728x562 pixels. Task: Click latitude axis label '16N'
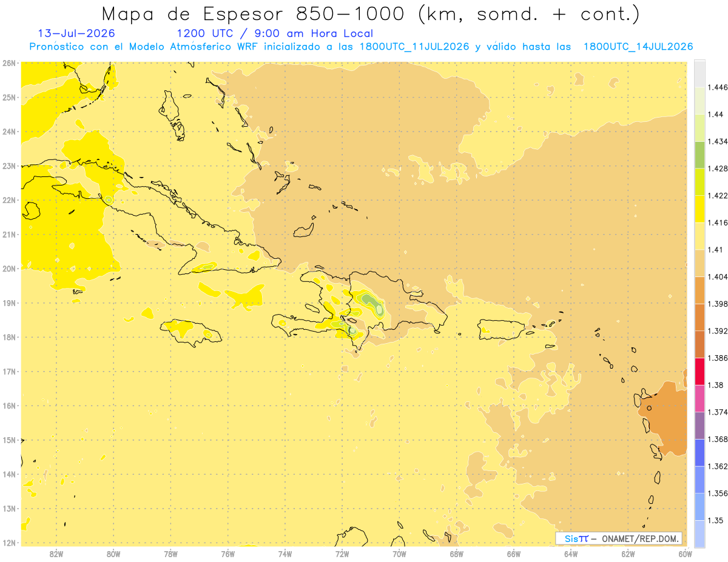click(x=9, y=406)
